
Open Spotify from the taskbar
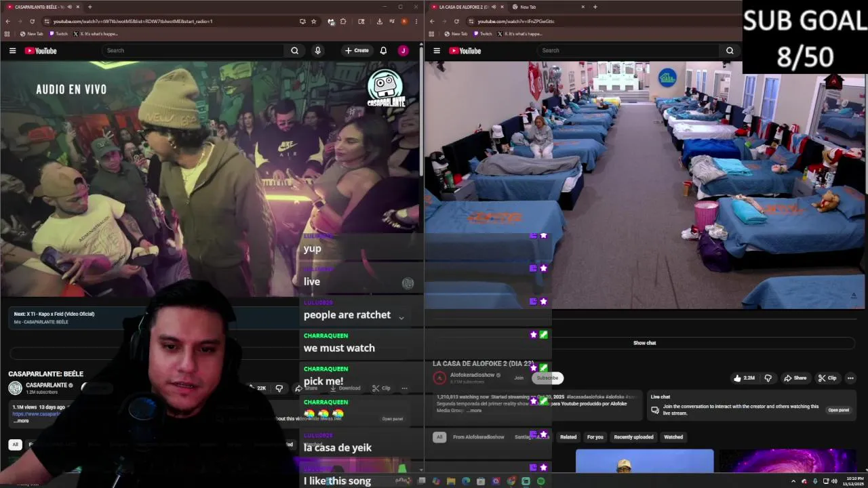click(541, 481)
